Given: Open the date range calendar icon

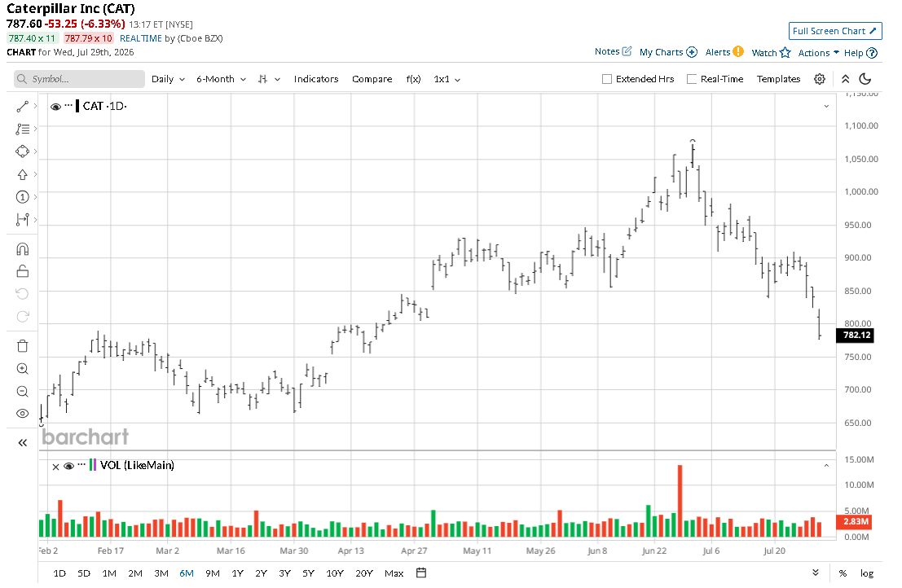Looking at the screenshot, I should click(421, 573).
